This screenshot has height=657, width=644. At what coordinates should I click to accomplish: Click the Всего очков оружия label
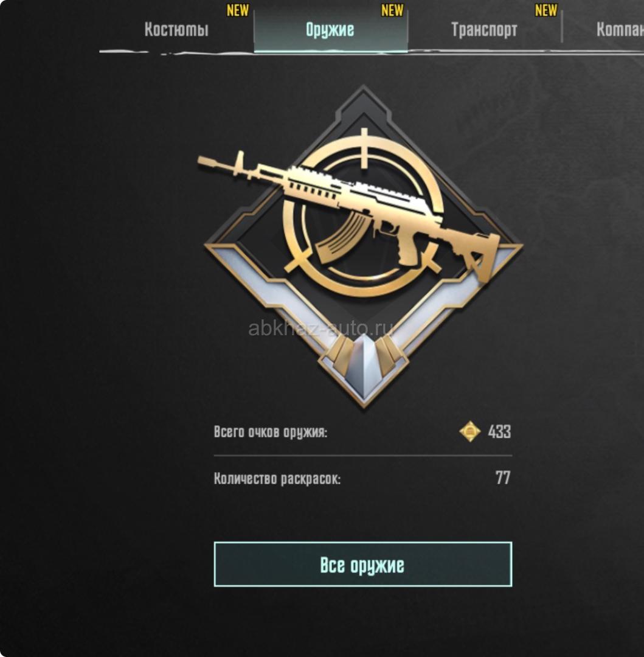[x=271, y=431]
